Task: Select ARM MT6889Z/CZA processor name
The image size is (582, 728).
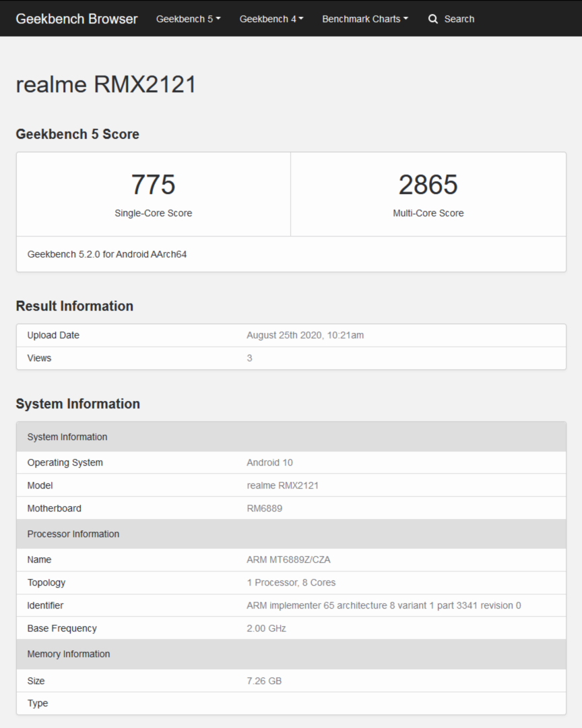Action: [x=288, y=559]
